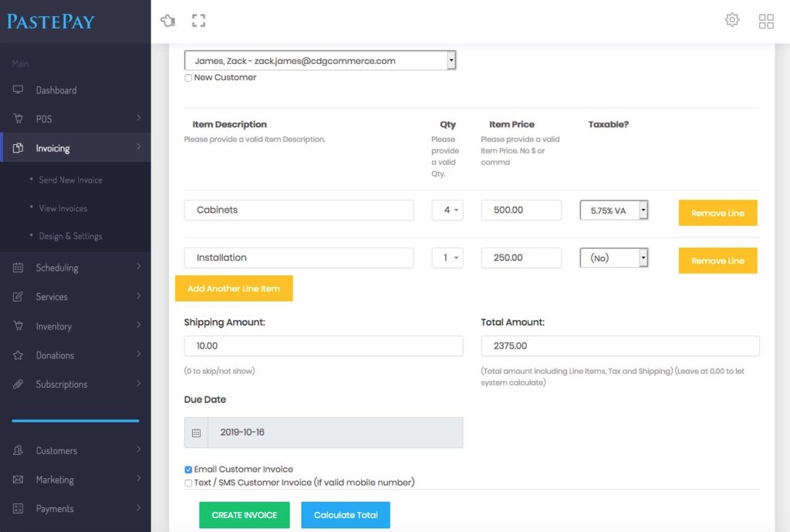Screen dimensions: 790x532
Task: Click the Dashboard monitor icon
Action: tap(19, 90)
